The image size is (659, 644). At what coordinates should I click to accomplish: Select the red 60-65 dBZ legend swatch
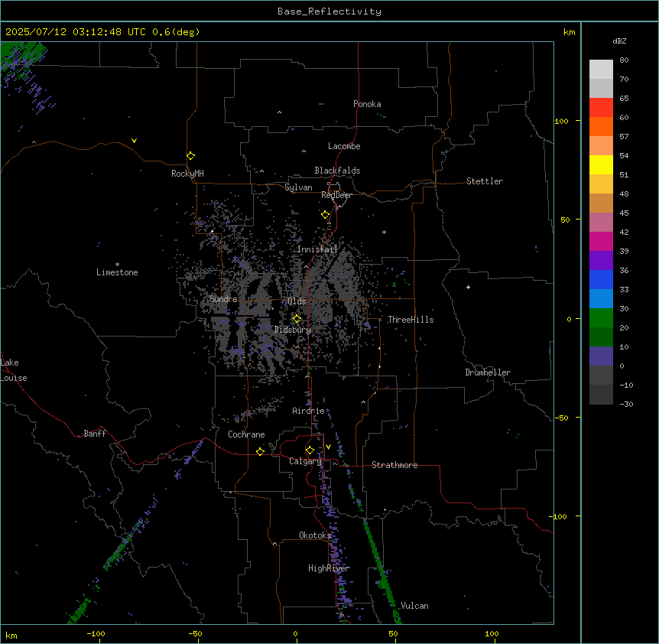[601, 107]
